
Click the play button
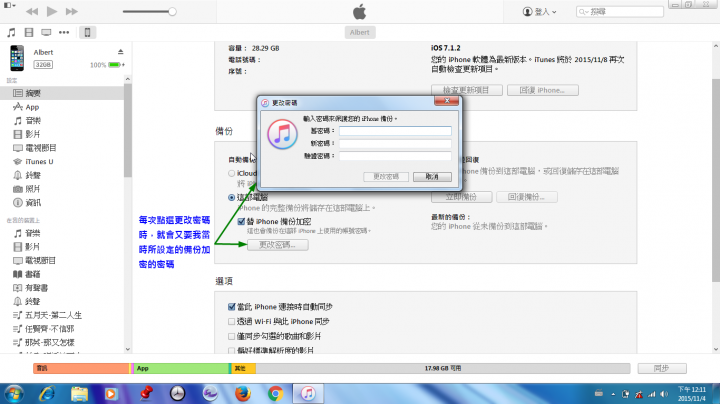pos(52,11)
